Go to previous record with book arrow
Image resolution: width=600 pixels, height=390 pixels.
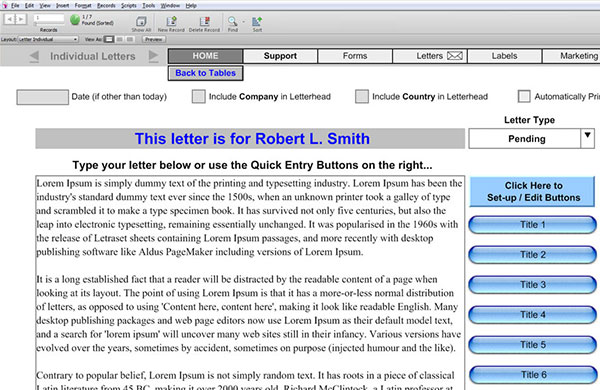(x=10, y=19)
